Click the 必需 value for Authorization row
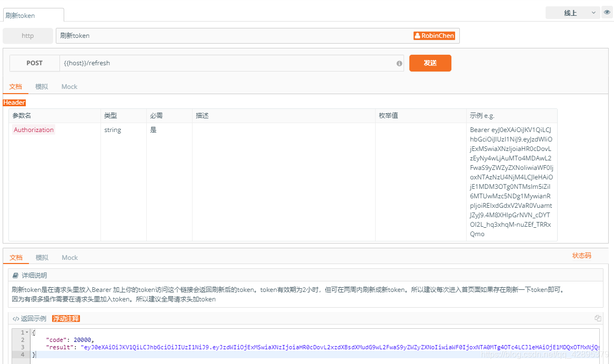 pyautogui.click(x=153, y=129)
